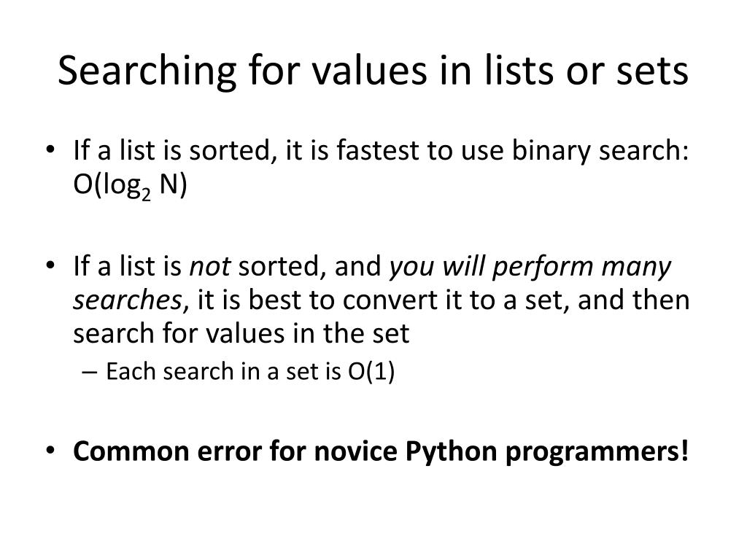Screen dimensions: 747x560
Task: Click the italic word "searches"
Action: [x=126, y=300]
